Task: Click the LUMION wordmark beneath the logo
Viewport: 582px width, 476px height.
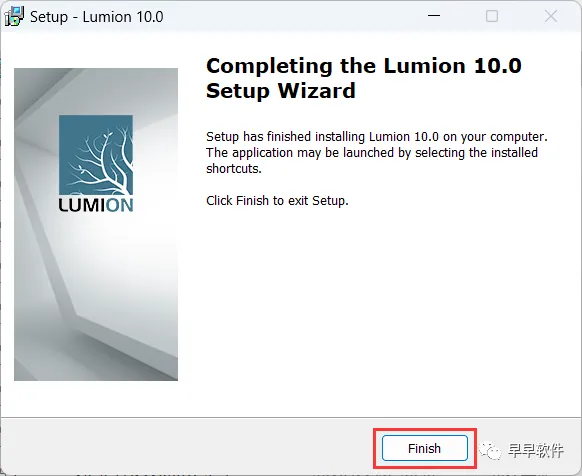Action: [96, 205]
